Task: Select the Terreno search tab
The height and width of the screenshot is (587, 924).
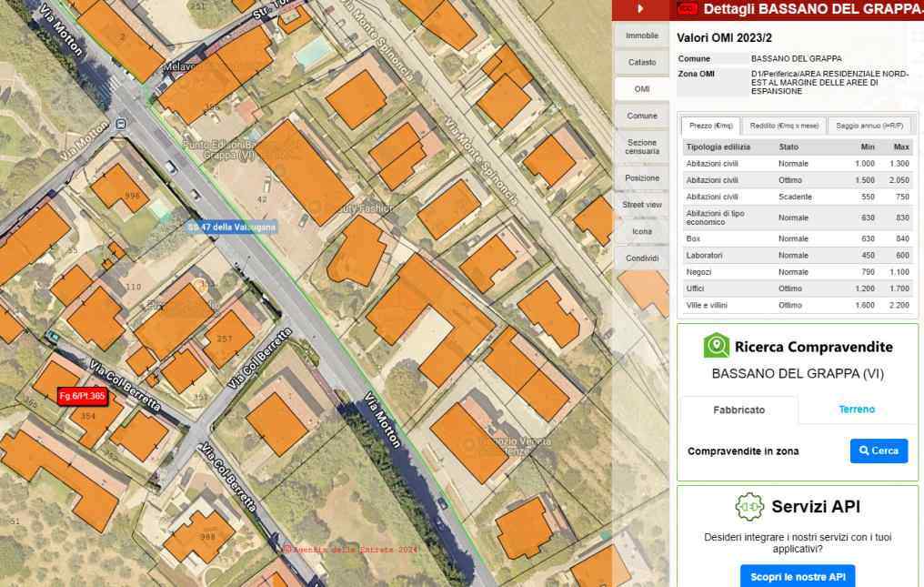Action: tap(857, 410)
